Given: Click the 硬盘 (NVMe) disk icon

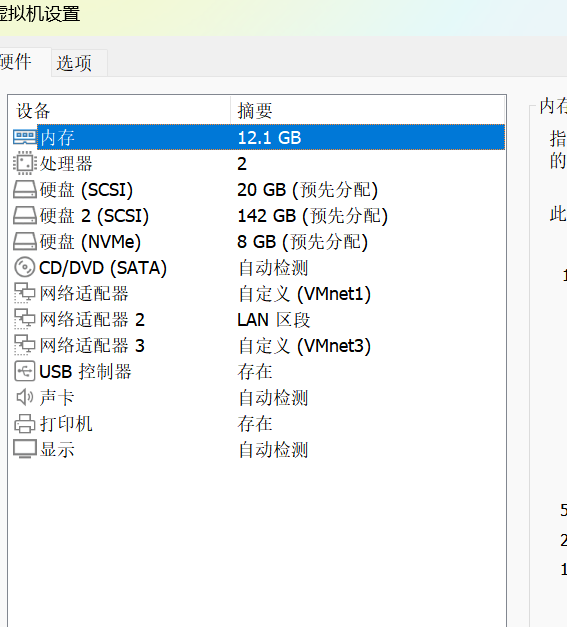Looking at the screenshot, I should click(x=25, y=241).
